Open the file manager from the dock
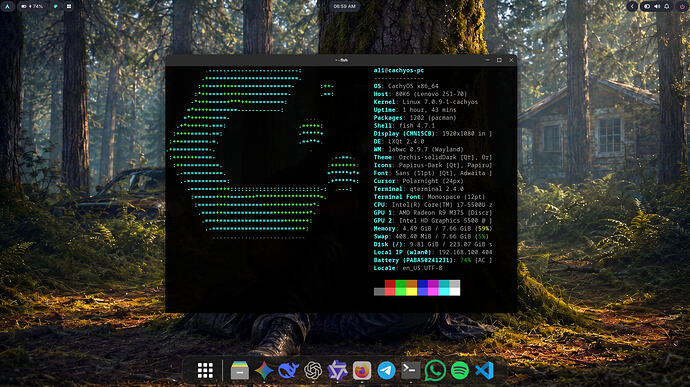This screenshot has height=387, width=690. [x=240, y=370]
